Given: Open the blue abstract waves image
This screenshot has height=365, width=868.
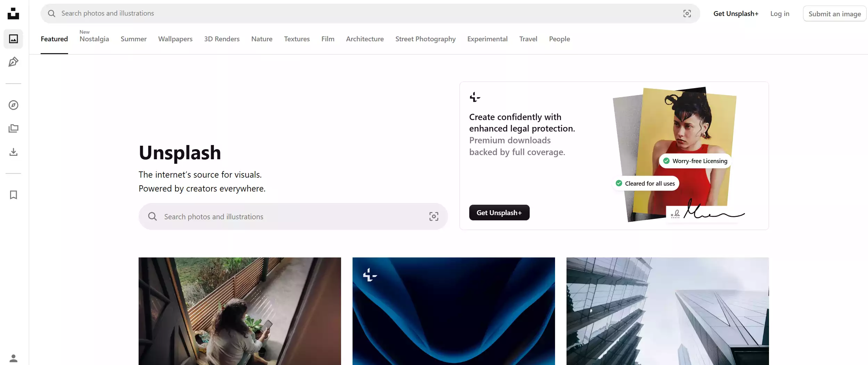Looking at the screenshot, I should [x=454, y=311].
